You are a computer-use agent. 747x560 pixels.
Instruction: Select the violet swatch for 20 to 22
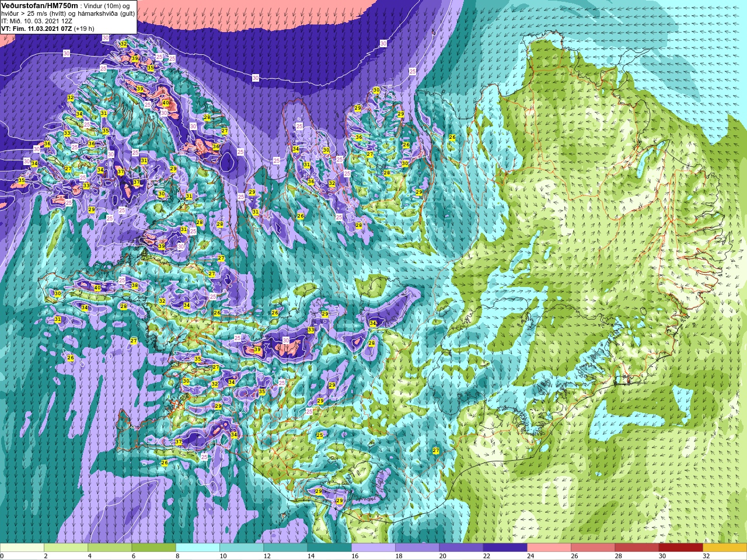click(462, 548)
